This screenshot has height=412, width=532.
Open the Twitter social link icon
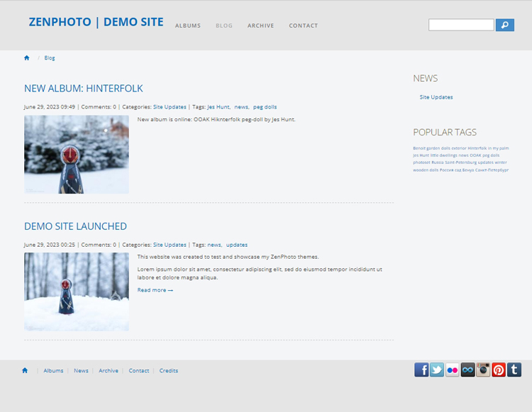tap(437, 369)
